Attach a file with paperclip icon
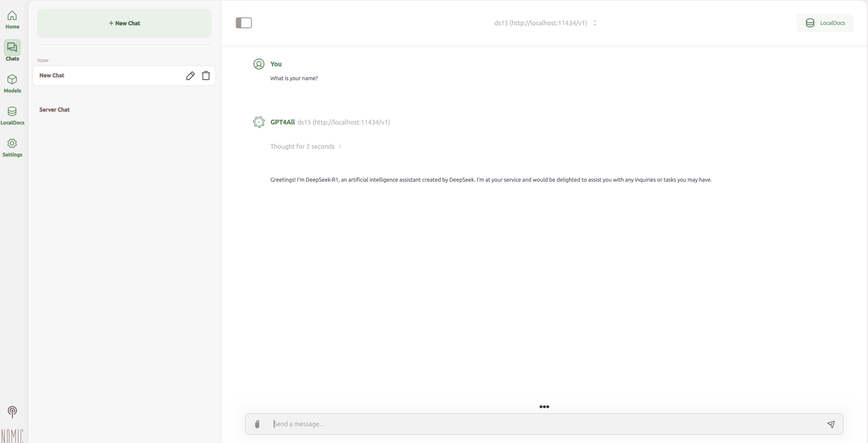Viewport: 868px width, 443px height. click(257, 424)
